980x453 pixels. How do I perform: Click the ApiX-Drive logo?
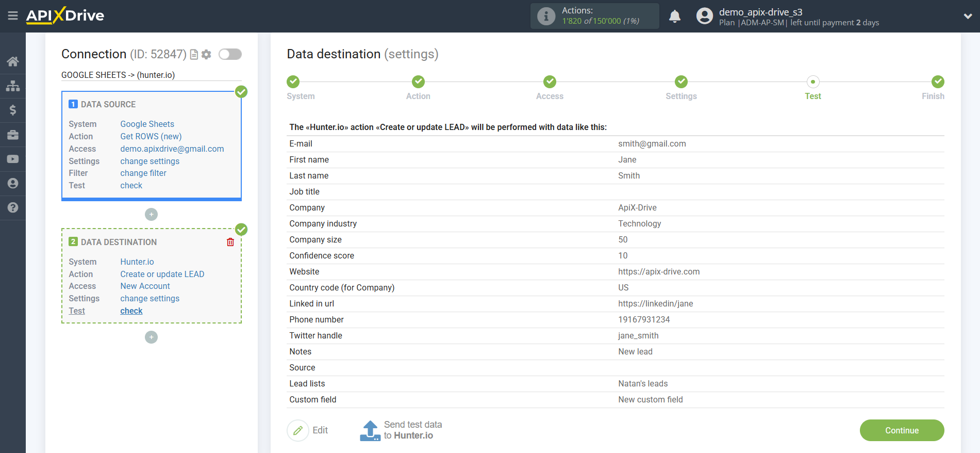pyautogui.click(x=65, y=15)
